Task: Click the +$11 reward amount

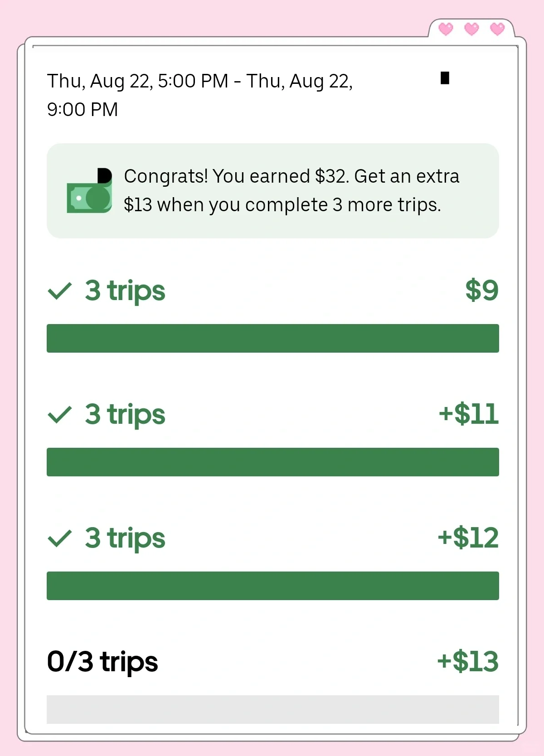Action: point(469,414)
